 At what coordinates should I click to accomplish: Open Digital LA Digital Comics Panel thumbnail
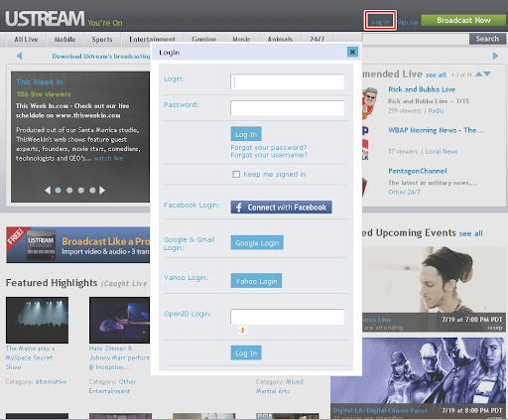[418, 377]
